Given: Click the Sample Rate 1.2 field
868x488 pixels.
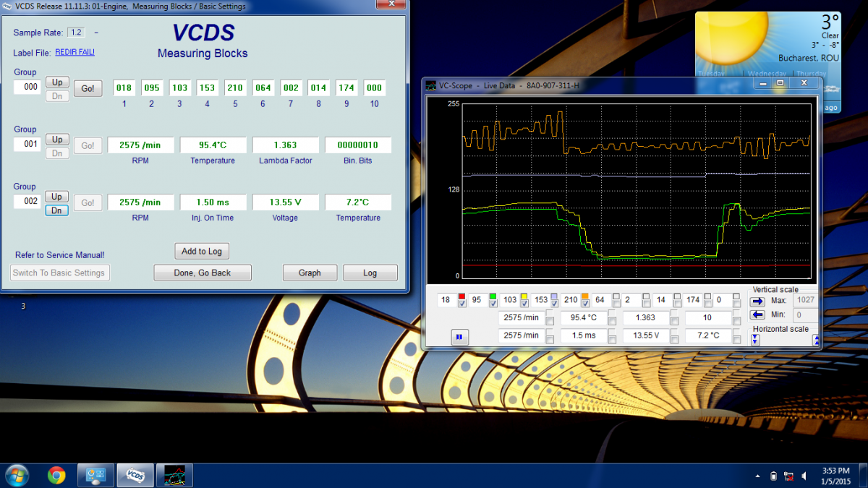Looking at the screenshot, I should pos(76,32).
